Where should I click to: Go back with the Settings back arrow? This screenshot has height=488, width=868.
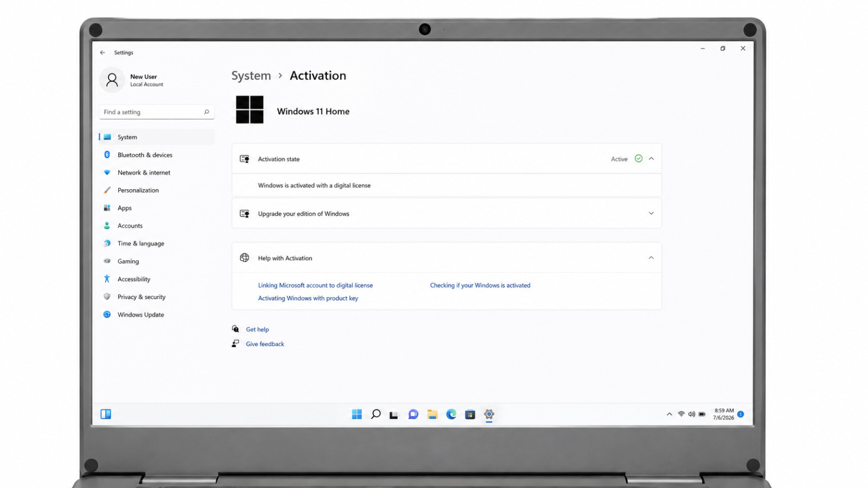click(103, 53)
